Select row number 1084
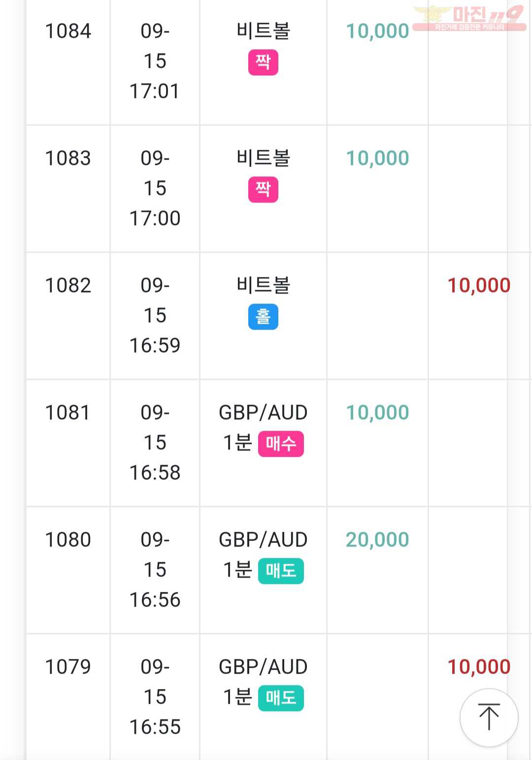The width and height of the screenshot is (532, 760). pyautogui.click(x=68, y=31)
